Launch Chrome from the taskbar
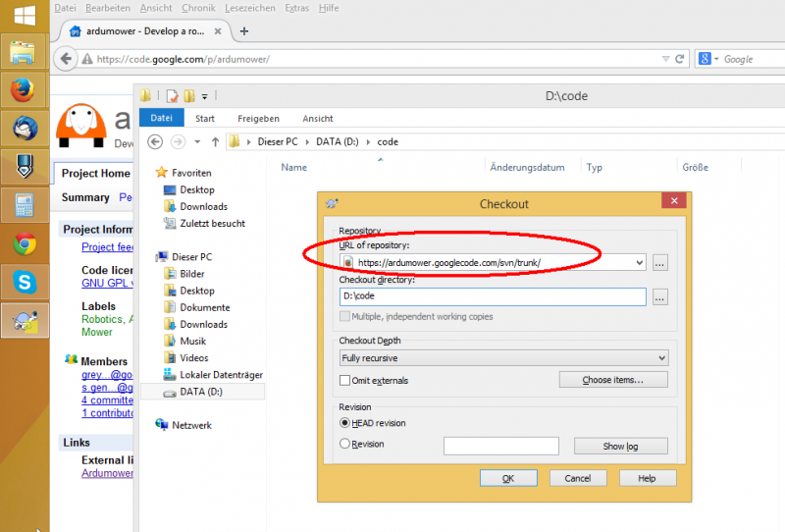 point(25,244)
